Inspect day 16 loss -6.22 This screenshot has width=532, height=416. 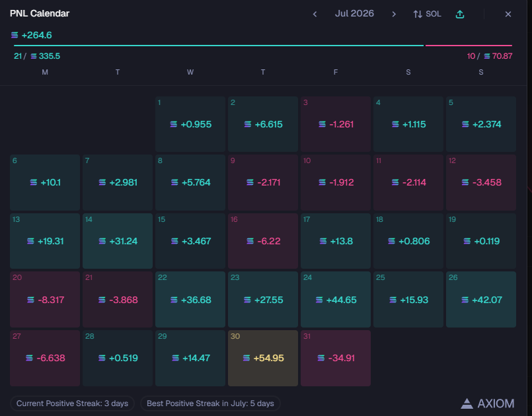coord(263,241)
